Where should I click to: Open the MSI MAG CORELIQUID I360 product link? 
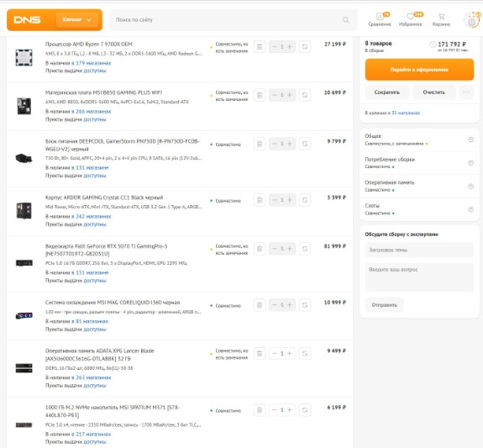[x=113, y=303]
